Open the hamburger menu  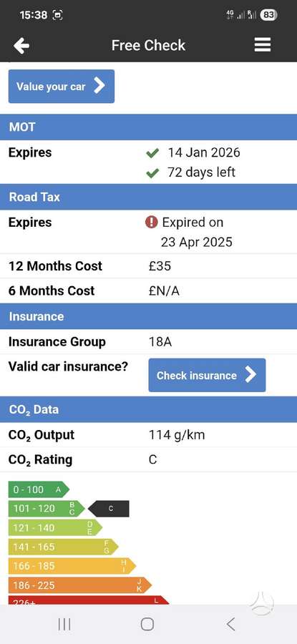pos(263,45)
